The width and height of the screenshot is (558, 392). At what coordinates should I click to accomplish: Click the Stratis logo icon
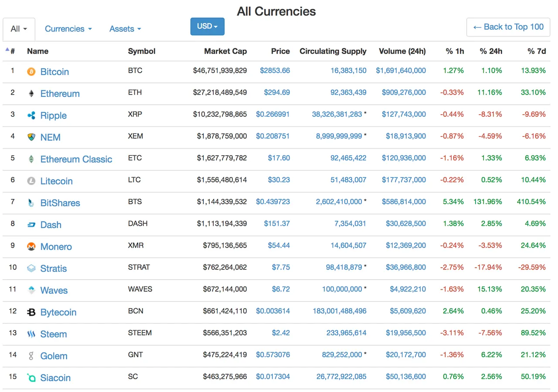click(31, 269)
